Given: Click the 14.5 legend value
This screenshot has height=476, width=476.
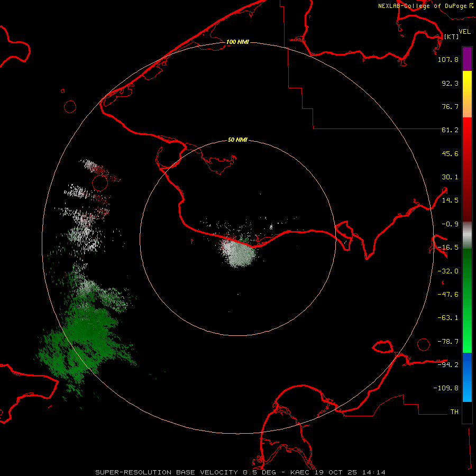Looking at the screenshot, I should pos(450,200).
